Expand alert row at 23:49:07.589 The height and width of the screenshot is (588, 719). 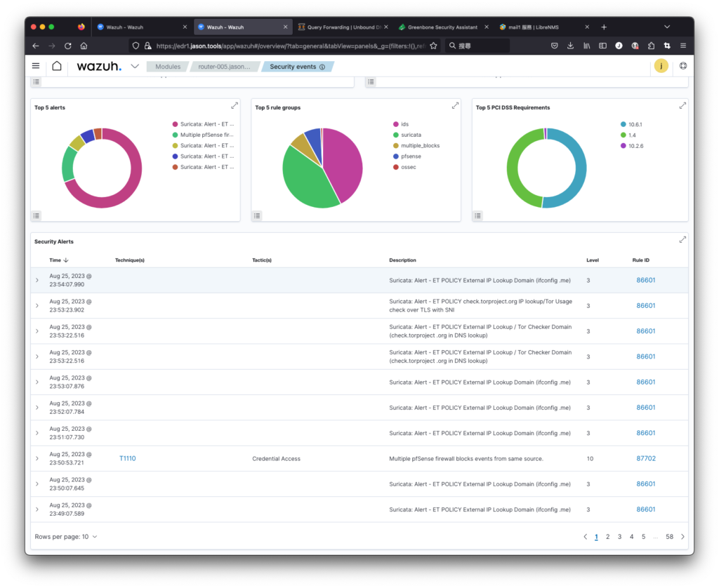[37, 509]
